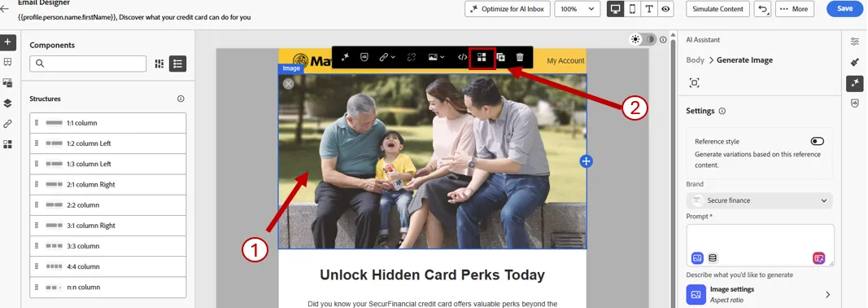The width and height of the screenshot is (868, 308).
Task: Click the Components search field
Action: 88,64
